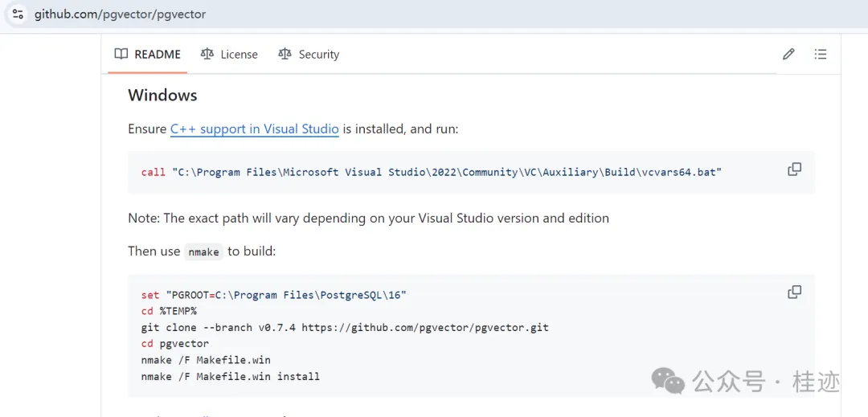This screenshot has height=417, width=868.
Task: Open the README outline list icon
Action: [820, 54]
